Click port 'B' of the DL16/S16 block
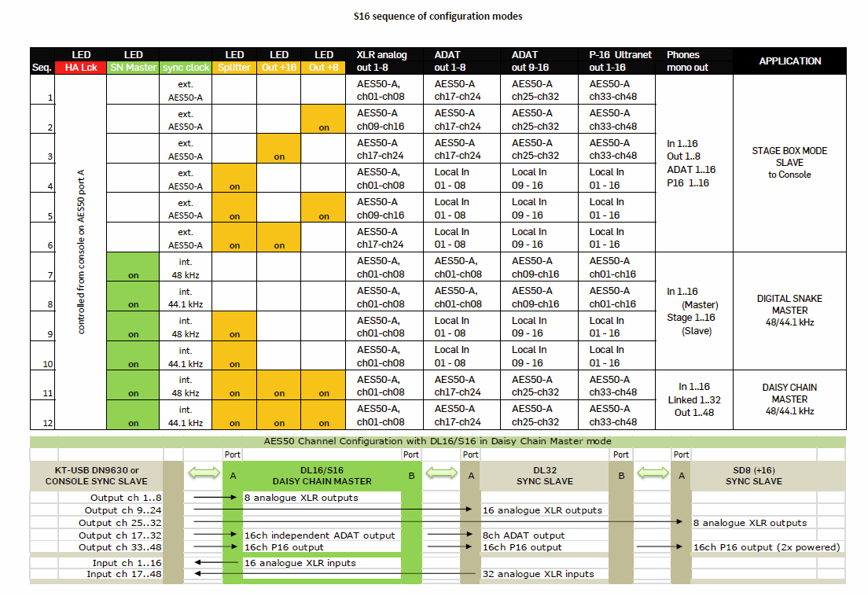This screenshot has height=596, width=868. pos(411,476)
